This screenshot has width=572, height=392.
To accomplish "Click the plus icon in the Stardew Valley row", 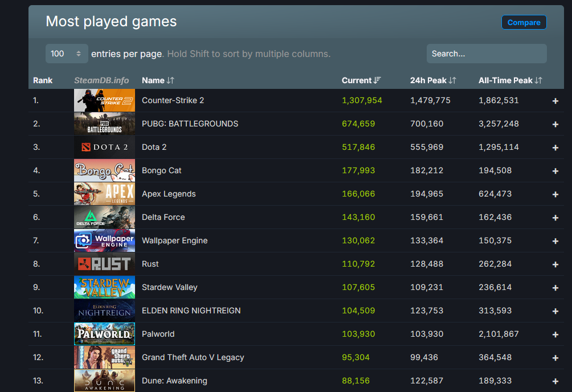I will point(555,288).
